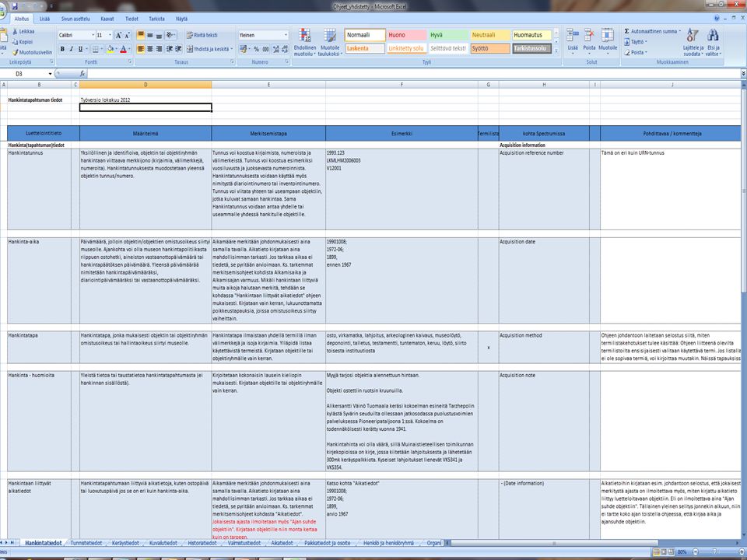Apply the yellow fill color bucket

click(110, 49)
